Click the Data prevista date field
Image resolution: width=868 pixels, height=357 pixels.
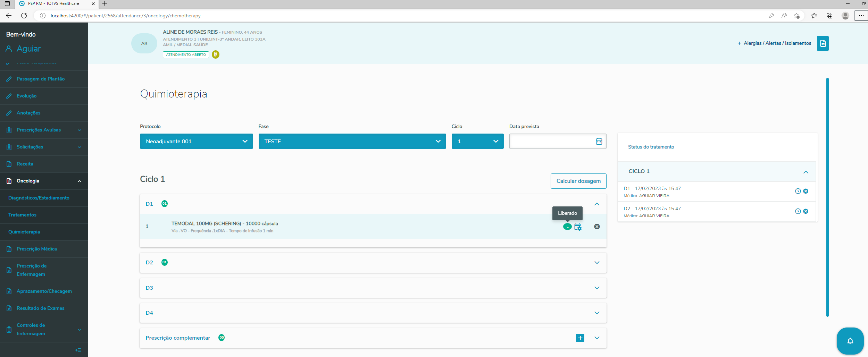[558, 141]
